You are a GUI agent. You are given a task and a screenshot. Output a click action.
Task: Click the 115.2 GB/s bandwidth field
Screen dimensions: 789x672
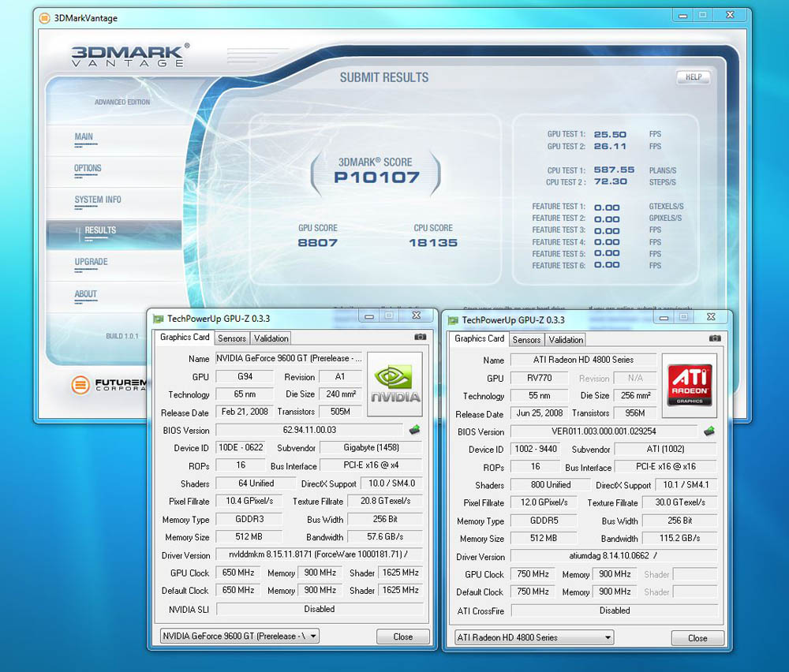coord(680,538)
